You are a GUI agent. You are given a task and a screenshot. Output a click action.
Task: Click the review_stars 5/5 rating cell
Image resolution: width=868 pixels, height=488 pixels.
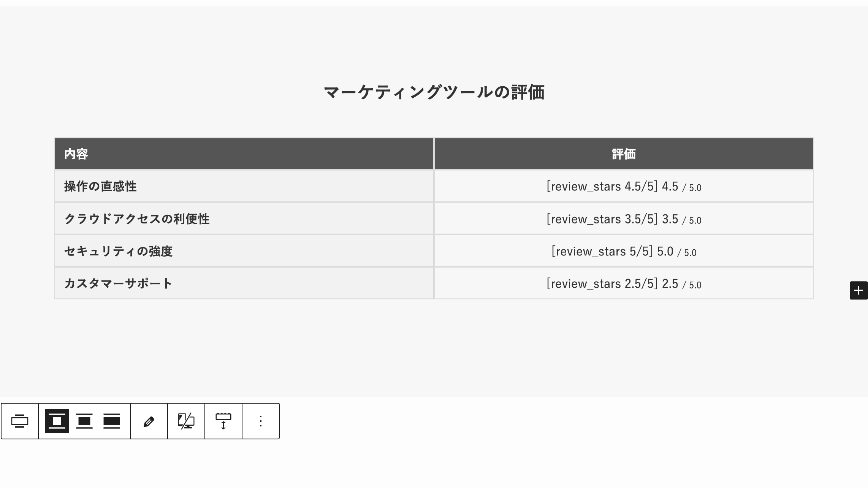click(624, 251)
